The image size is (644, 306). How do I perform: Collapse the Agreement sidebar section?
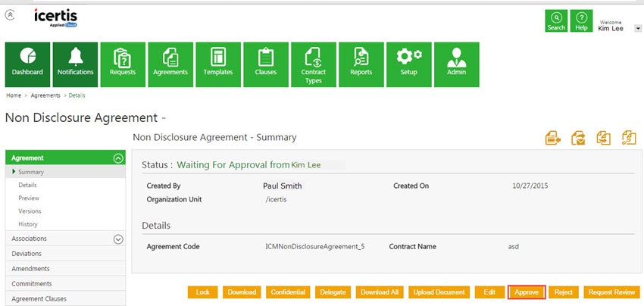(x=117, y=158)
